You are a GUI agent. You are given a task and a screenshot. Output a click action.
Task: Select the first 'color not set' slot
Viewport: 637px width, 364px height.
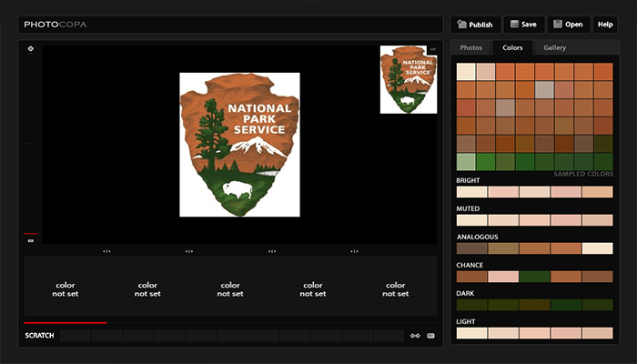[x=65, y=289]
